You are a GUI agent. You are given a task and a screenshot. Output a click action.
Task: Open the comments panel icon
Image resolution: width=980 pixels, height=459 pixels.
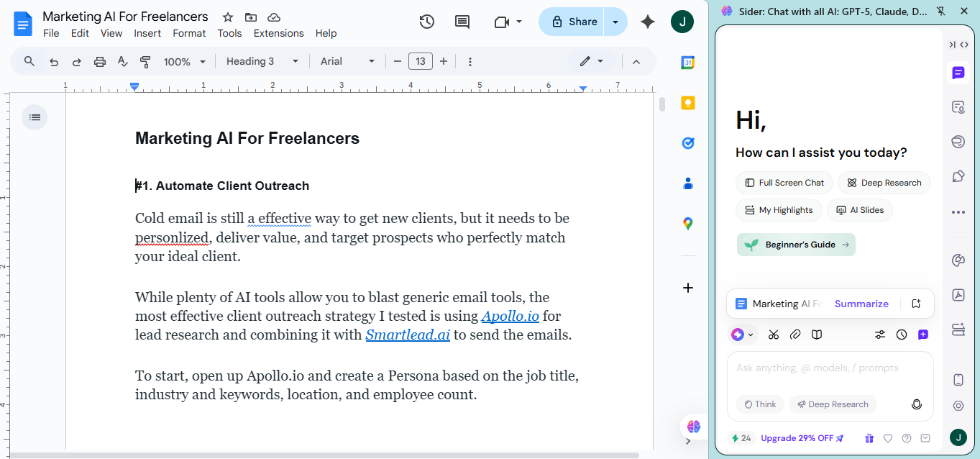pyautogui.click(x=462, y=22)
